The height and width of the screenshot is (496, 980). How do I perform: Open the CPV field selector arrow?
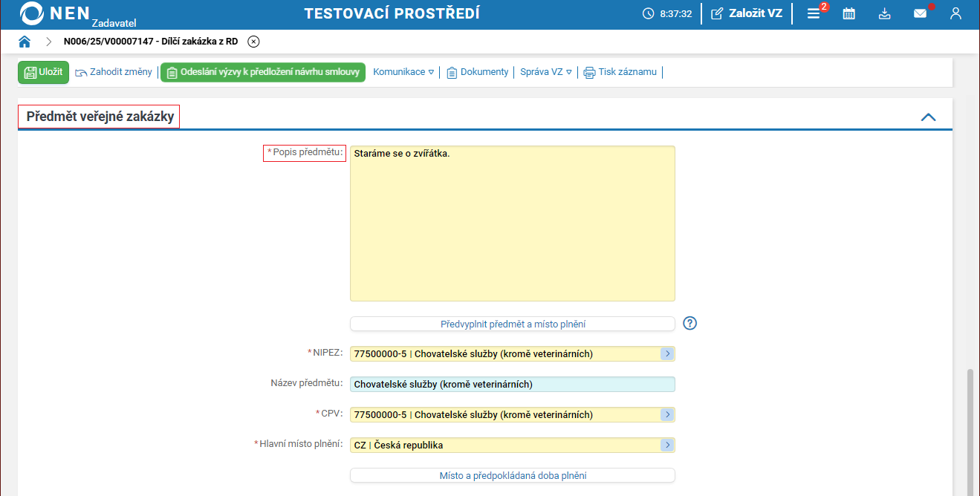(x=667, y=415)
